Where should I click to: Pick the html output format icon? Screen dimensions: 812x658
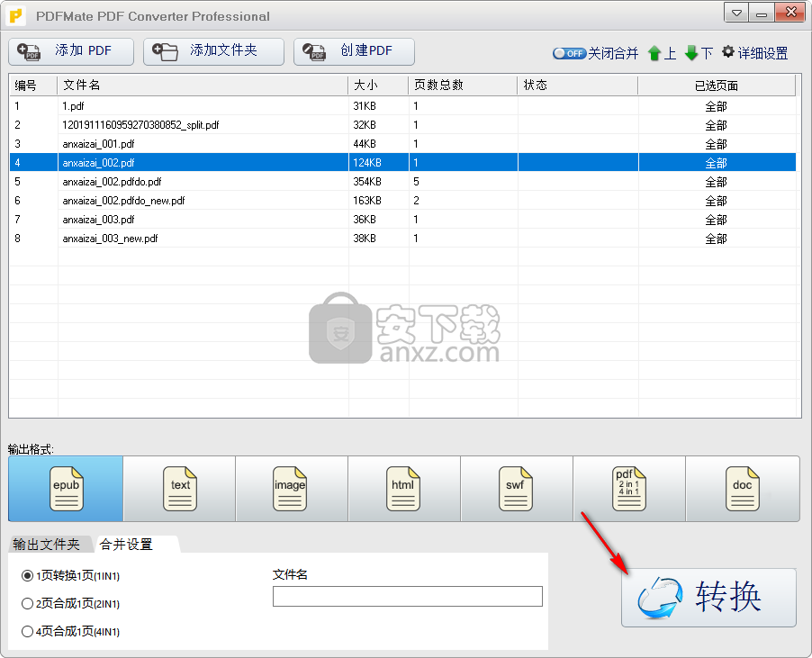(402, 489)
